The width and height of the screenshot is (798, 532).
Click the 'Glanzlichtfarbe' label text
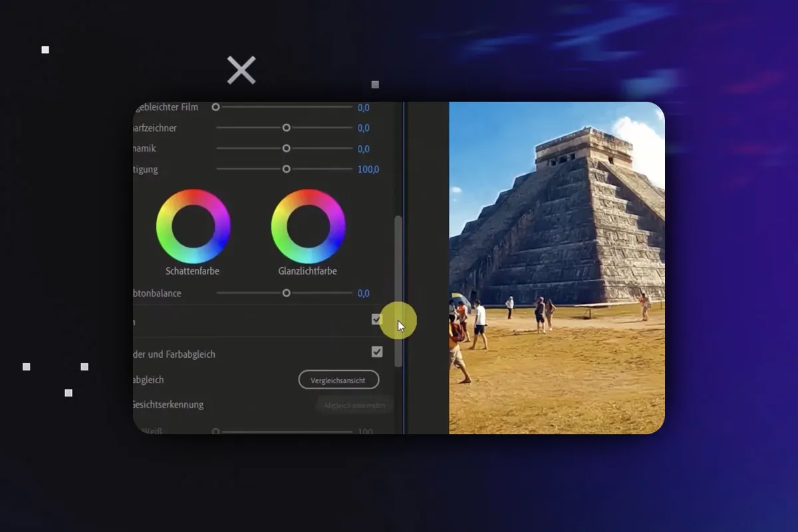click(307, 271)
